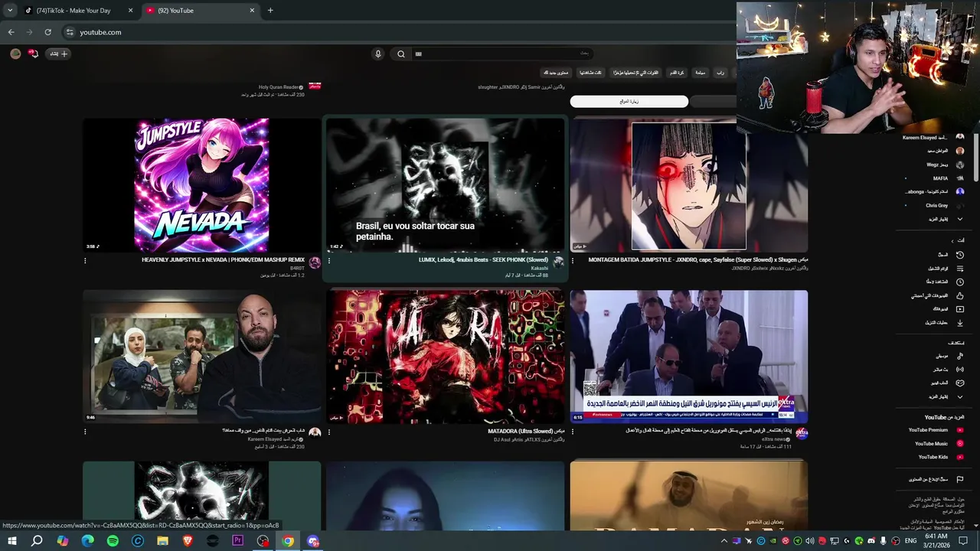Viewport: 980px width, 551px height.
Task: Open the MONTAGEM BATIDA JUMPSTYLE title
Action: pos(697,260)
